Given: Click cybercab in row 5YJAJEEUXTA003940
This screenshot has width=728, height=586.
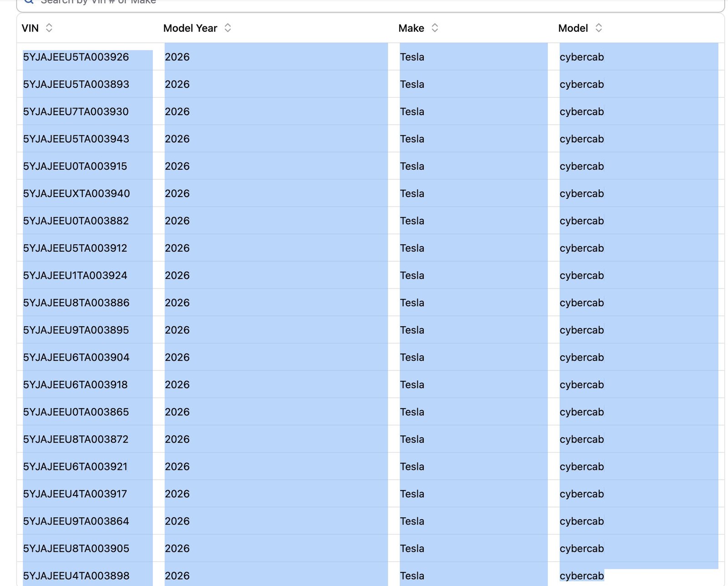Looking at the screenshot, I should tap(581, 193).
